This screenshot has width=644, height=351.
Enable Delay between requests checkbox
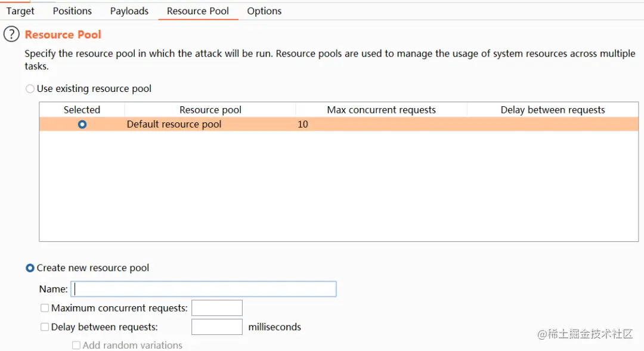[x=45, y=327]
